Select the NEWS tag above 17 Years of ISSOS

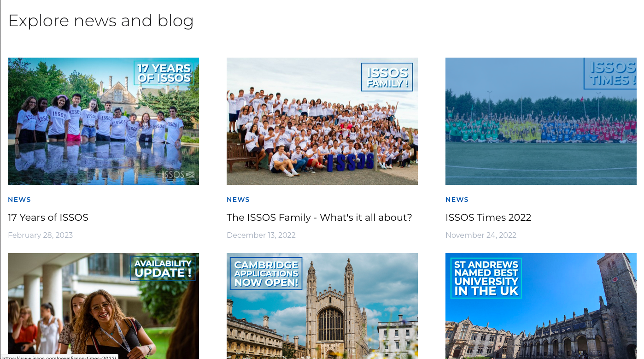pyautogui.click(x=19, y=200)
